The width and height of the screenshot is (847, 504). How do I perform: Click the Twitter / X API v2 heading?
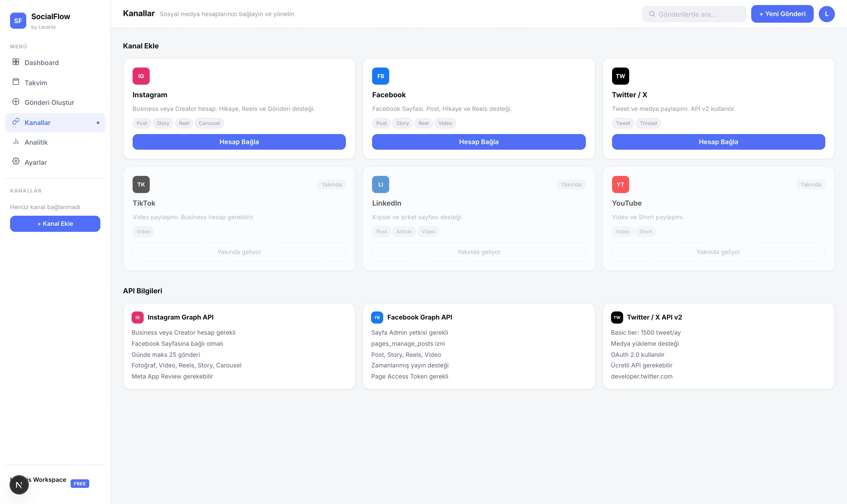point(655,317)
